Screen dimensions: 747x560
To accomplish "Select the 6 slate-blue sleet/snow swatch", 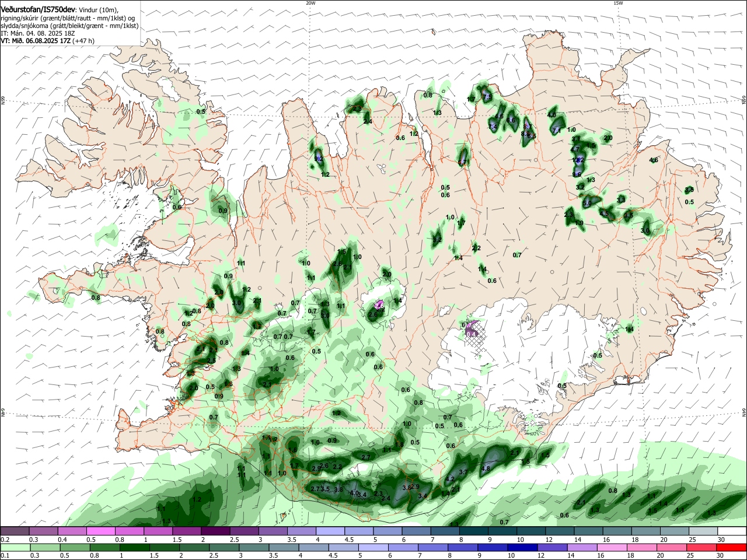I will pos(416,531).
